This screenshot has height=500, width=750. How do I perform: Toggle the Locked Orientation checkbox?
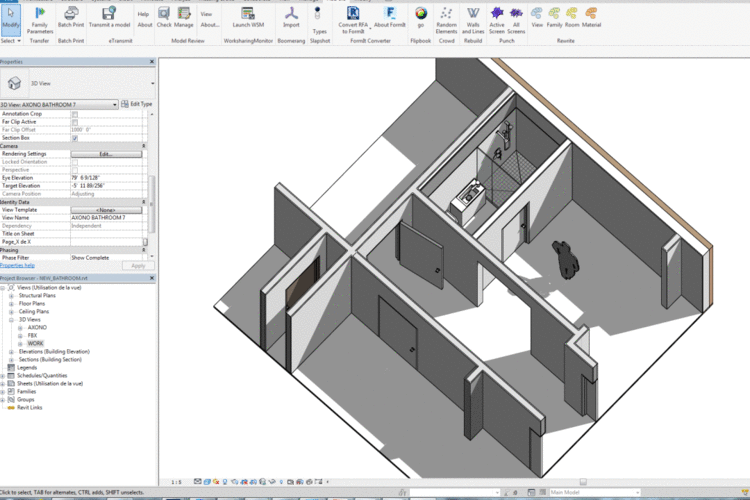pyautogui.click(x=75, y=162)
